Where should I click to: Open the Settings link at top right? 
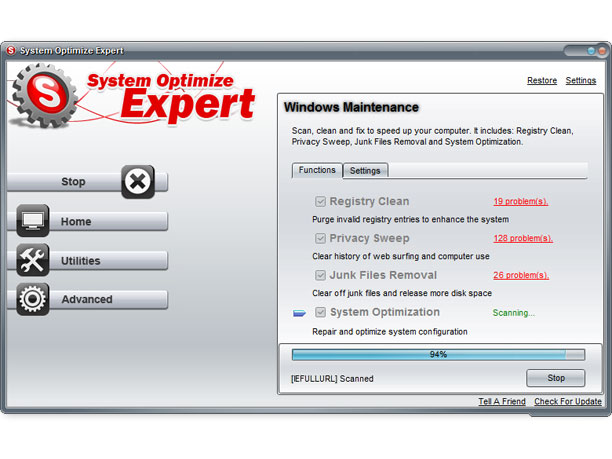point(581,80)
